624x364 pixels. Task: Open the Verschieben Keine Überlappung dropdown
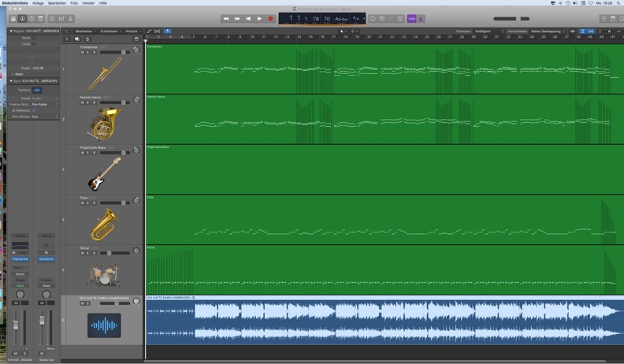548,31
